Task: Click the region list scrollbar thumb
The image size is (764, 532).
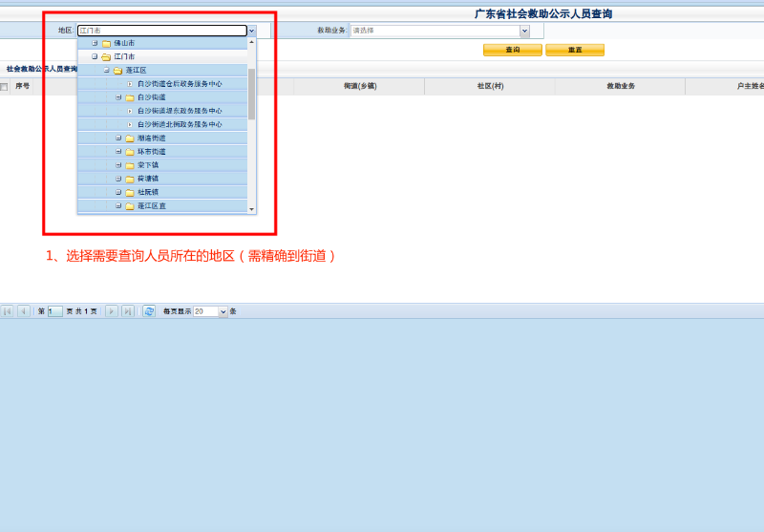Action: [251, 94]
